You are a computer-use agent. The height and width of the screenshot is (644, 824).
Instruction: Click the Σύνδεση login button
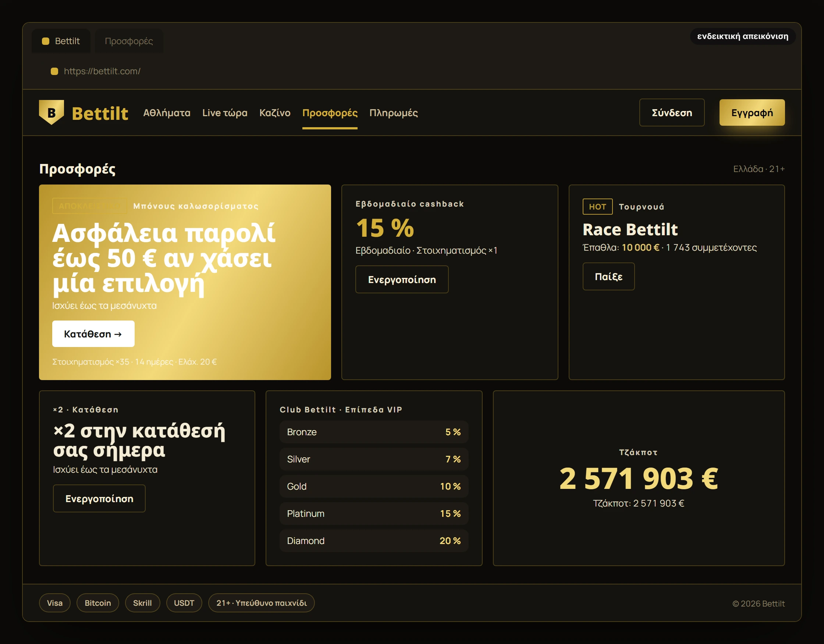672,112
